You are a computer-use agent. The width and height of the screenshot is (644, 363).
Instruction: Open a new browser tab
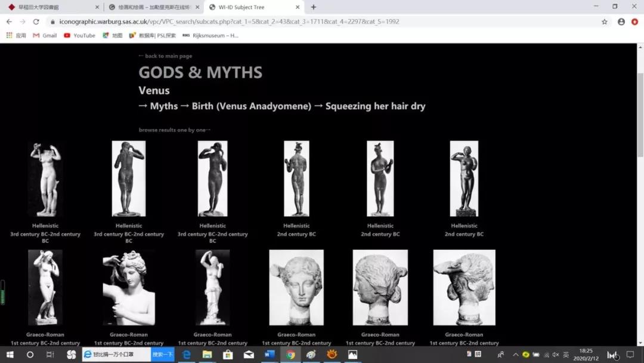(x=314, y=7)
